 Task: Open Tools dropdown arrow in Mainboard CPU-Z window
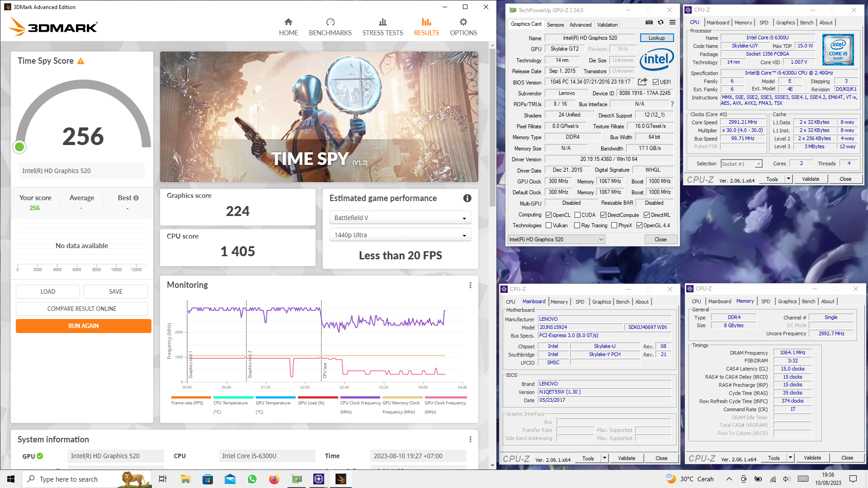pyautogui.click(x=604, y=458)
